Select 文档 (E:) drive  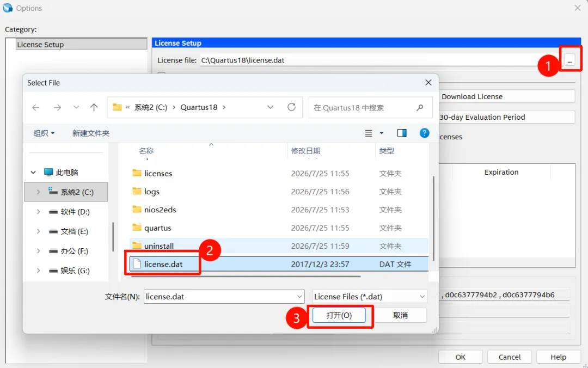pyautogui.click(x=69, y=231)
